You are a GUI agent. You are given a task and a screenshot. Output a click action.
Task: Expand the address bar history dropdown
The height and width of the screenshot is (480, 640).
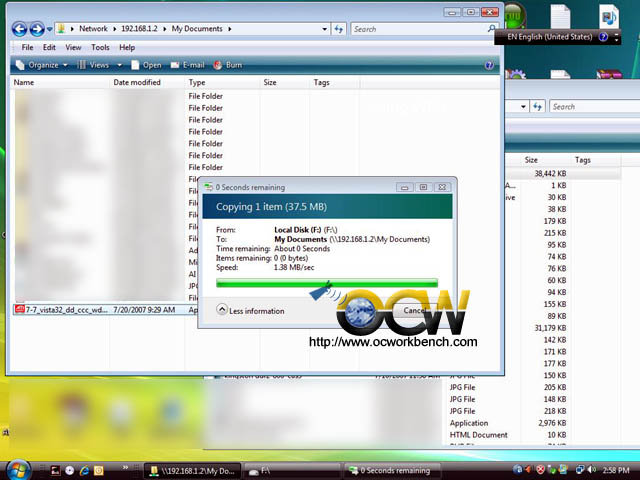(x=324, y=29)
